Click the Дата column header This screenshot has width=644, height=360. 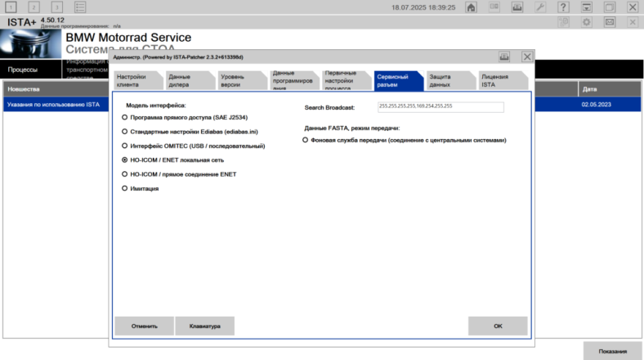[x=609, y=88]
